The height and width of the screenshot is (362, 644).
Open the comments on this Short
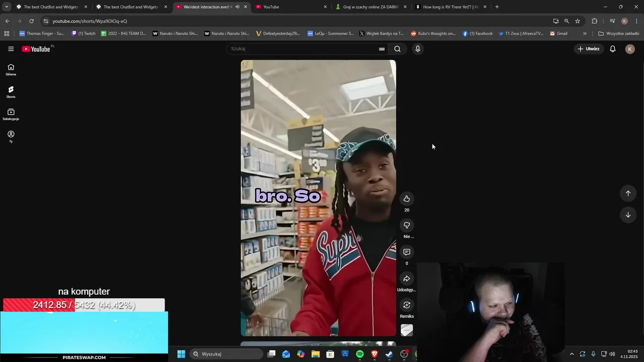(407, 252)
